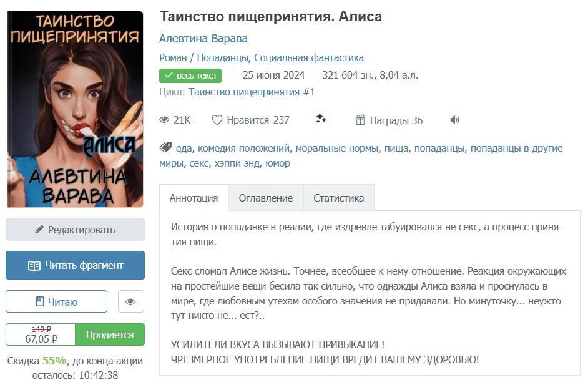Select the Аннотация tab
Screen dimensions: 588x380
(194, 198)
